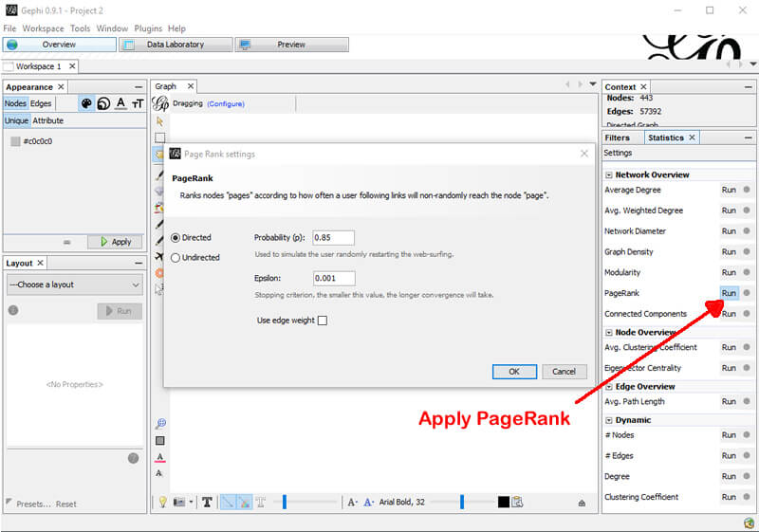Click the black label color swatch
Image resolution: width=759 pixels, height=532 pixels.
[x=504, y=502]
